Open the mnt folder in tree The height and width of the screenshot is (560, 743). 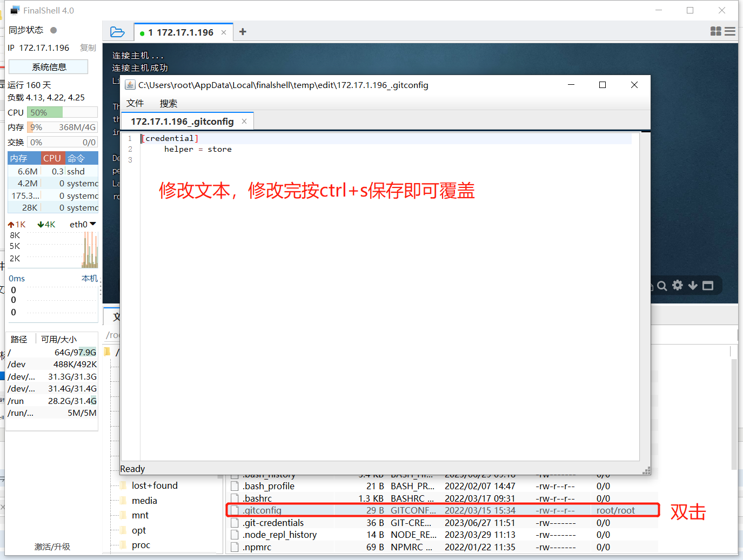140,515
